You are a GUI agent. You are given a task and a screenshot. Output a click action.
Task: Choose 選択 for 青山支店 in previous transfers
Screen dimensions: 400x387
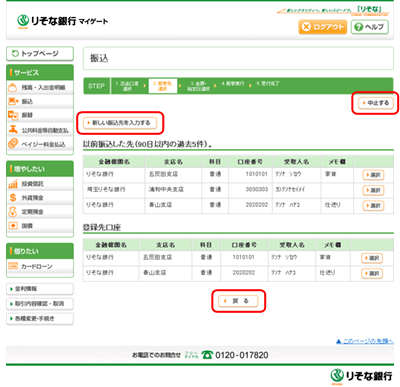coord(373,205)
